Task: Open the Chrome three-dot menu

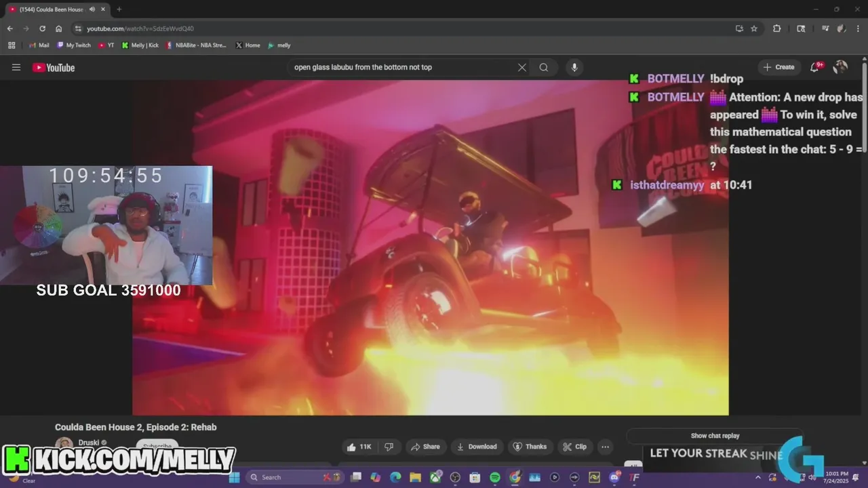Action: click(x=858, y=28)
